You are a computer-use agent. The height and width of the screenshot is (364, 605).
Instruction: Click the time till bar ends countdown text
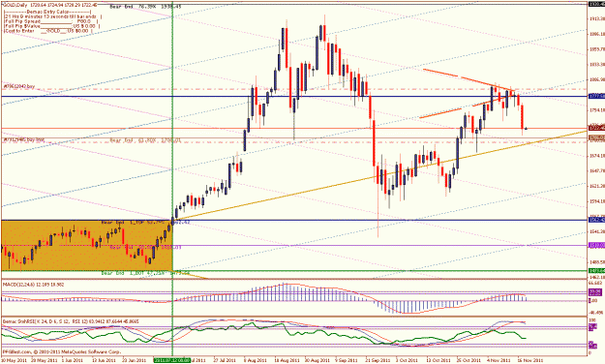tap(52, 16)
